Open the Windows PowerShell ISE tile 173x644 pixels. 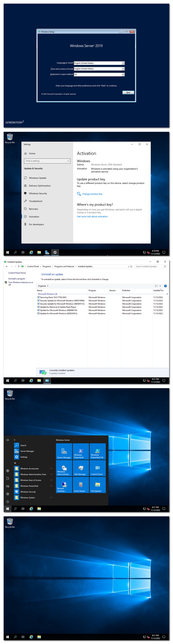[98, 451]
